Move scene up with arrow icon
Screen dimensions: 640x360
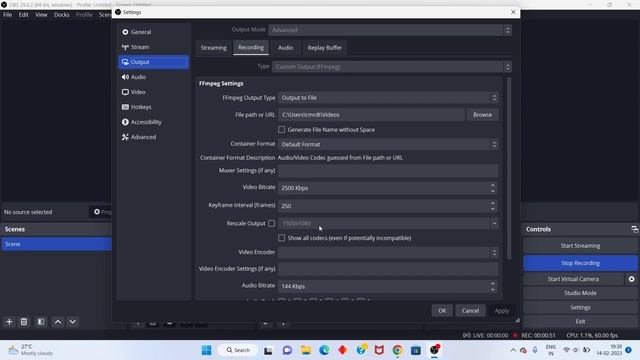58,322
